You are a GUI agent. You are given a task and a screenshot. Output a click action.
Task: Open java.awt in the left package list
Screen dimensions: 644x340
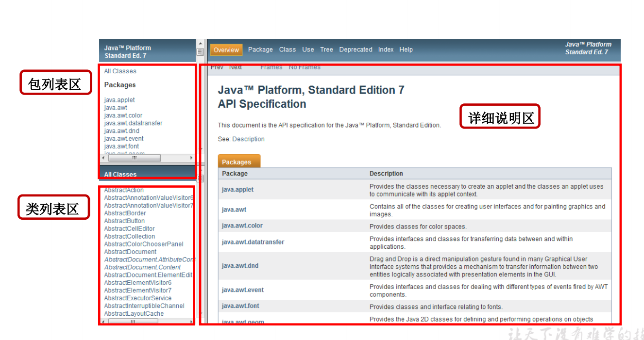pyautogui.click(x=116, y=108)
